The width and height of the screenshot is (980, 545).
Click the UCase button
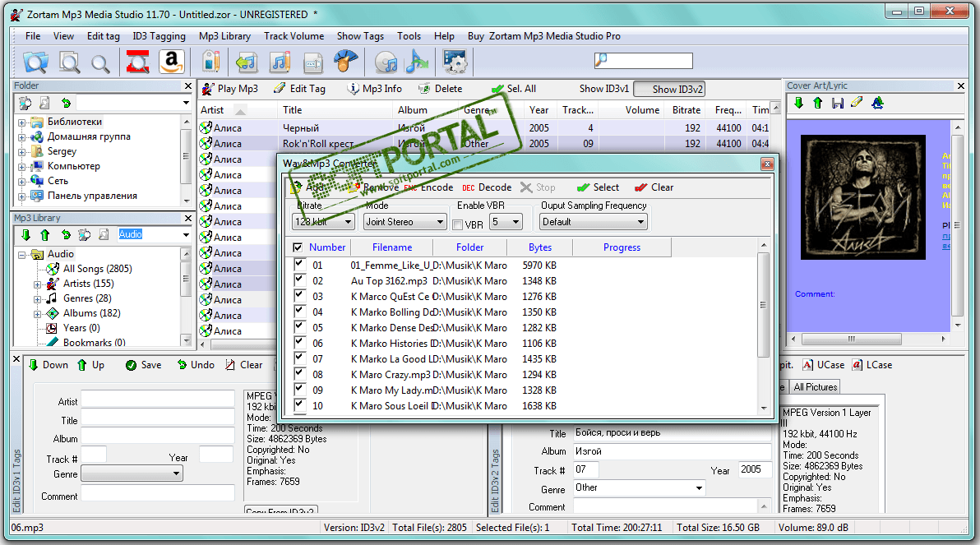tap(823, 365)
